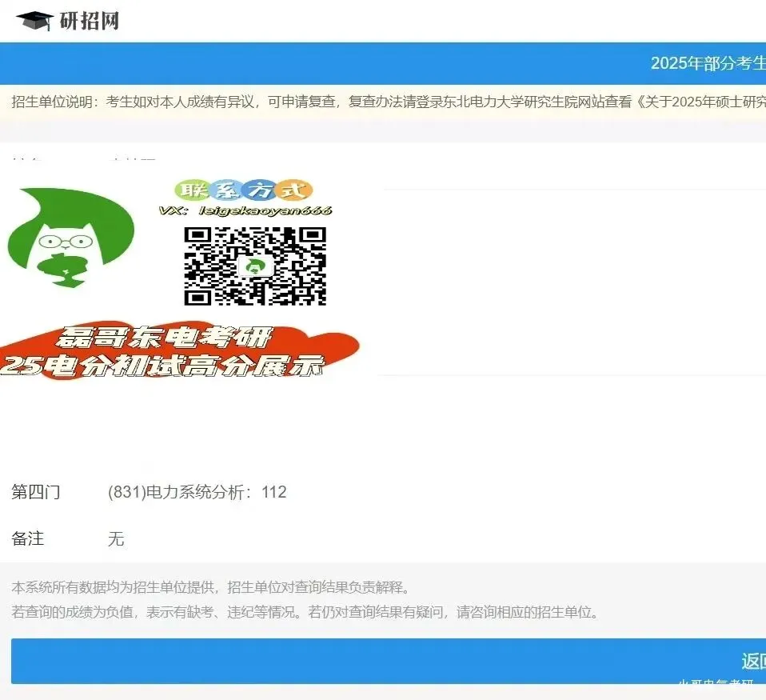766x700 pixels.
Task: Click the blue return button at bottom
Action: (x=389, y=661)
